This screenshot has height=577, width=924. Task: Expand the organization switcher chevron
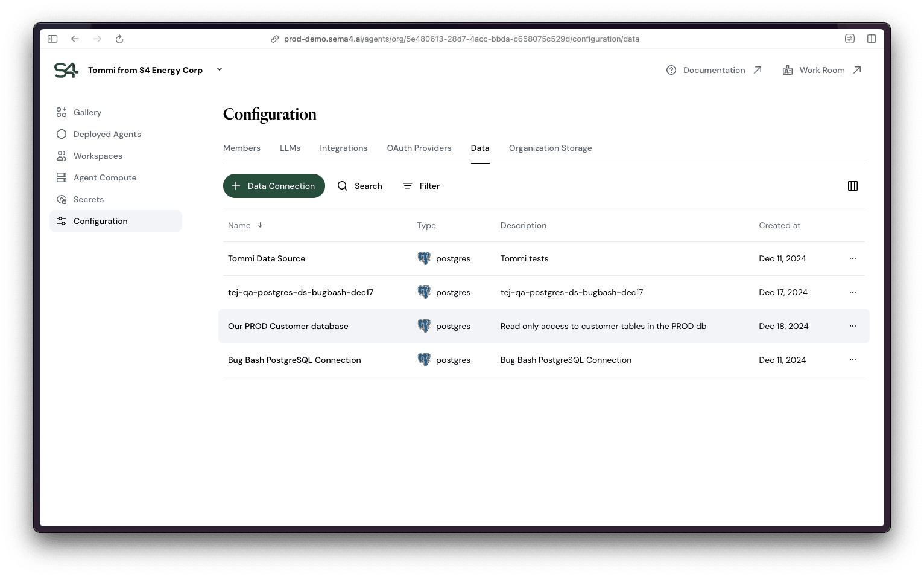tap(220, 69)
